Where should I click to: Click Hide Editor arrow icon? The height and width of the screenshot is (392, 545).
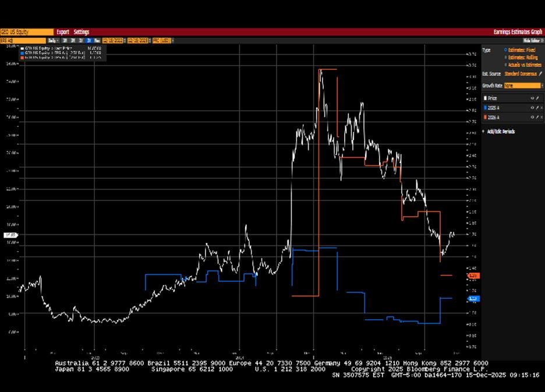coord(542,41)
